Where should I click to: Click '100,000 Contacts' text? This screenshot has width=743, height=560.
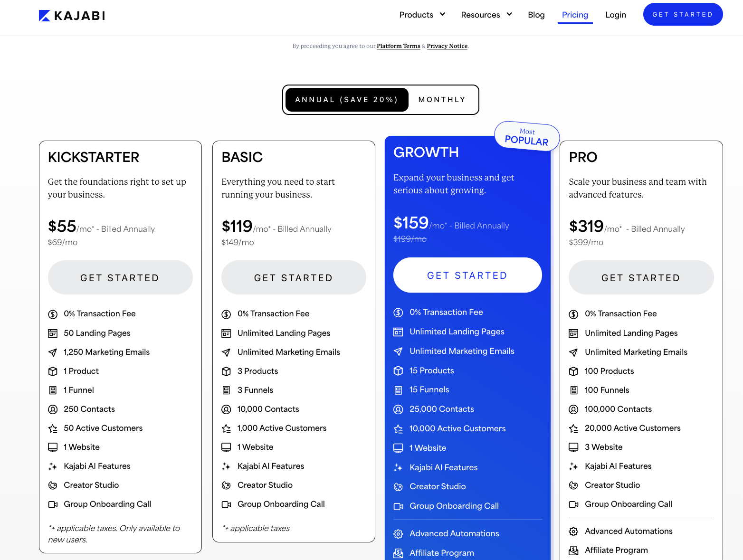coord(618,409)
